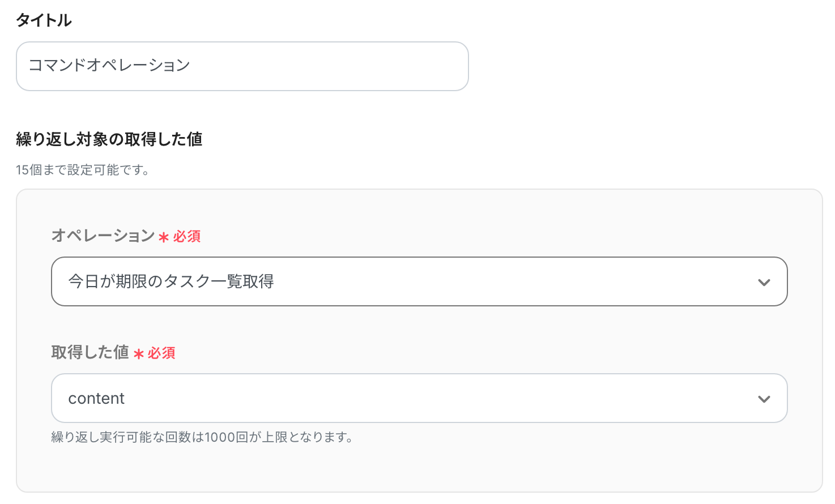Click the コマンドオペレーション text in the title field

pyautogui.click(x=109, y=66)
